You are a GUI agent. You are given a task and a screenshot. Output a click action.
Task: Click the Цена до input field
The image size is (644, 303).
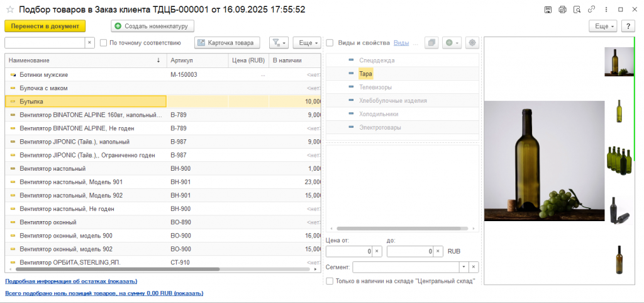click(410, 251)
